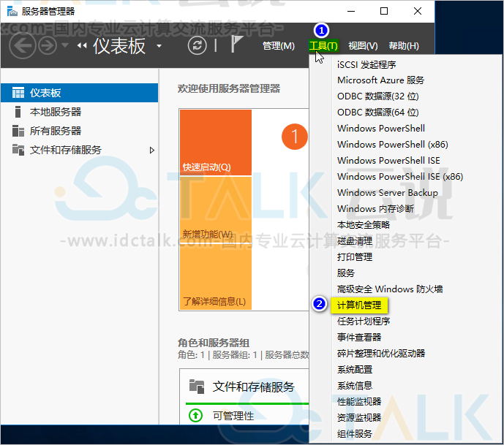504x445 pixels.
Task: Open 事件查看器 menu entry
Action: tap(359, 337)
